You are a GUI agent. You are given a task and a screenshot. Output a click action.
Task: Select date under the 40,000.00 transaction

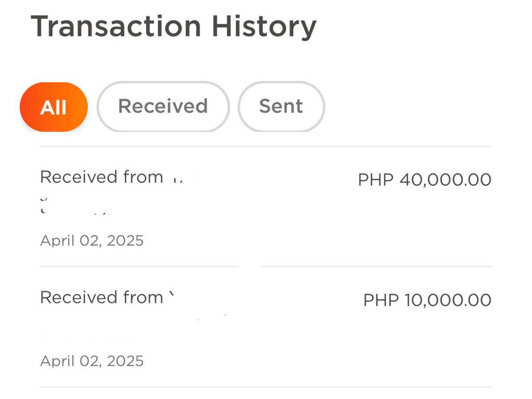[x=92, y=241]
